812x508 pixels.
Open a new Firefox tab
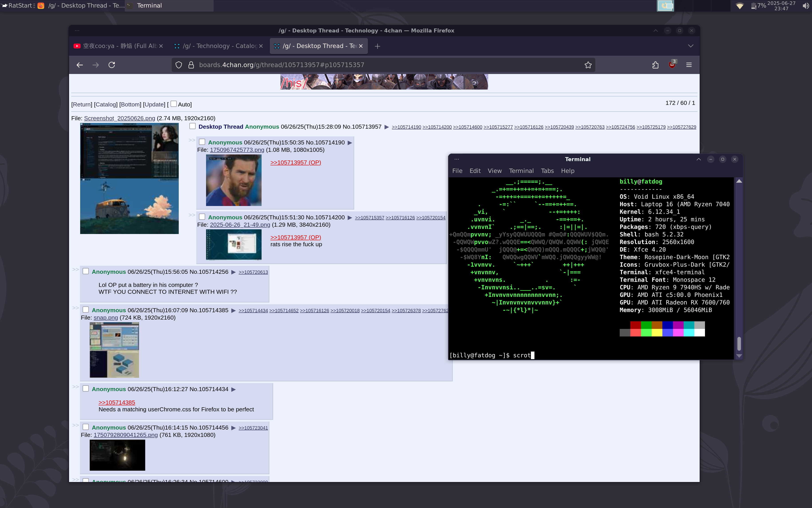(x=377, y=46)
